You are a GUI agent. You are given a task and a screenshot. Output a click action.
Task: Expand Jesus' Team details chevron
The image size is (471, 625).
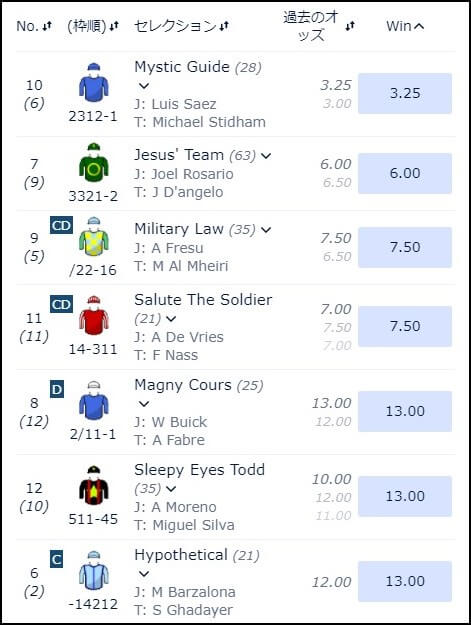[x=266, y=155]
